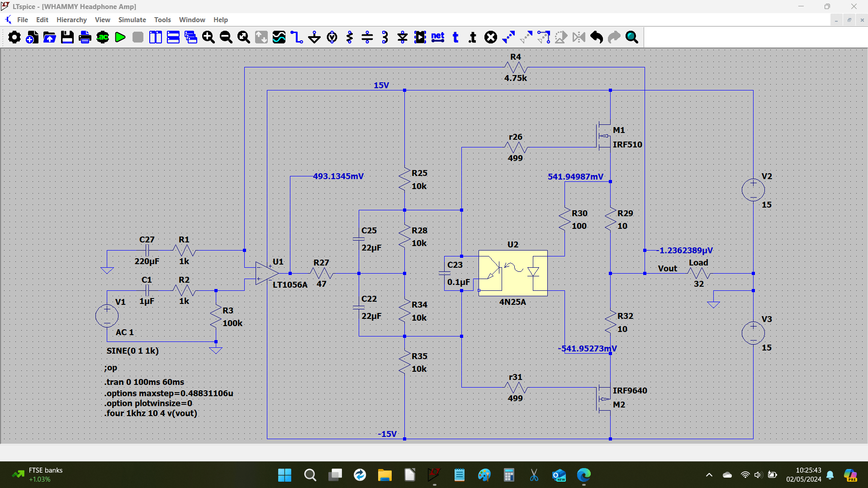Open the Window menu
Viewport: 868px width, 488px height.
click(192, 20)
